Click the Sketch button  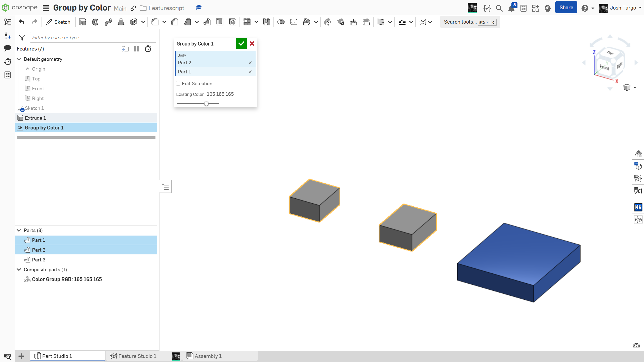pos(58,22)
